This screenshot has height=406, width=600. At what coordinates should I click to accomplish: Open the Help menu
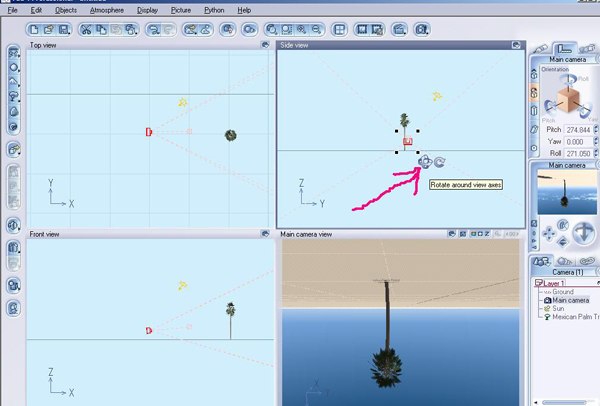244,10
